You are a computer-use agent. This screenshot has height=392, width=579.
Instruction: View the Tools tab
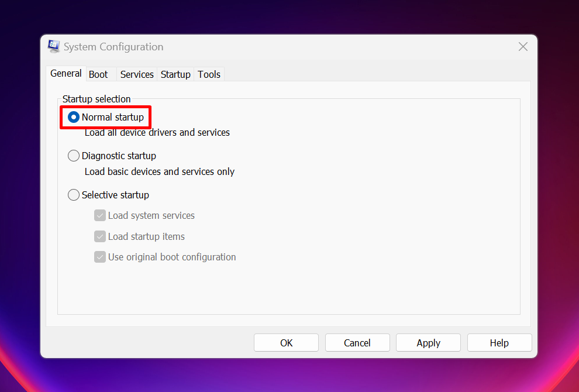209,74
